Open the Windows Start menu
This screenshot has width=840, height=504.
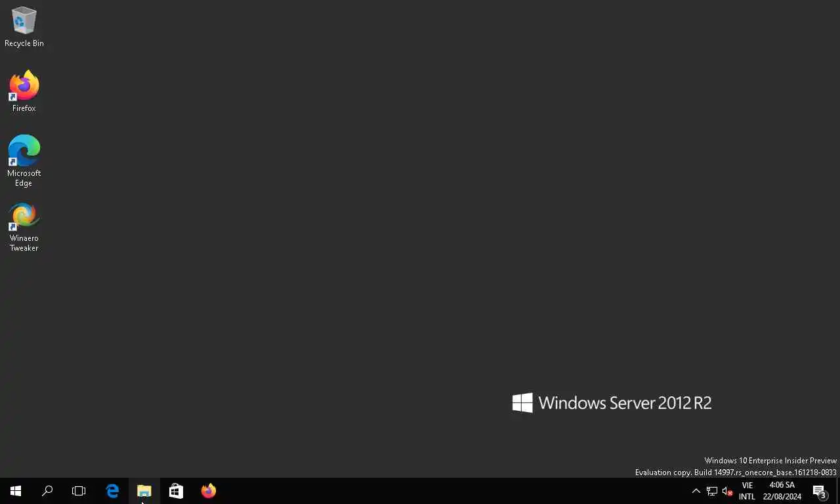[x=16, y=491]
